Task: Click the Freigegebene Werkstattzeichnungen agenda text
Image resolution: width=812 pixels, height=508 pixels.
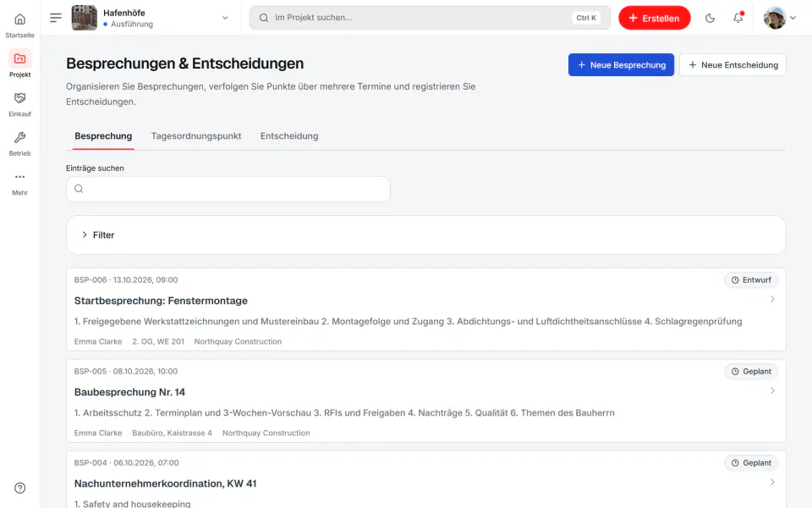Action: click(x=408, y=322)
